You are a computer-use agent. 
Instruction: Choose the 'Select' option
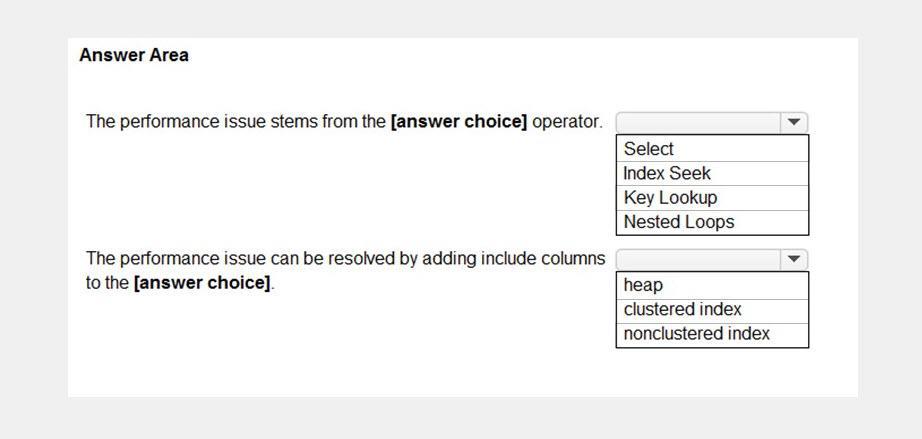click(x=712, y=149)
